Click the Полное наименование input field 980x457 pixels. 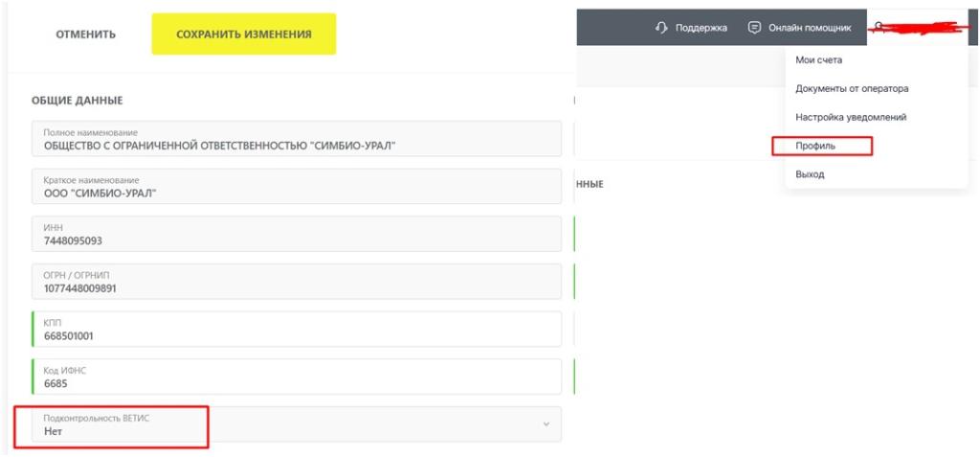297,139
